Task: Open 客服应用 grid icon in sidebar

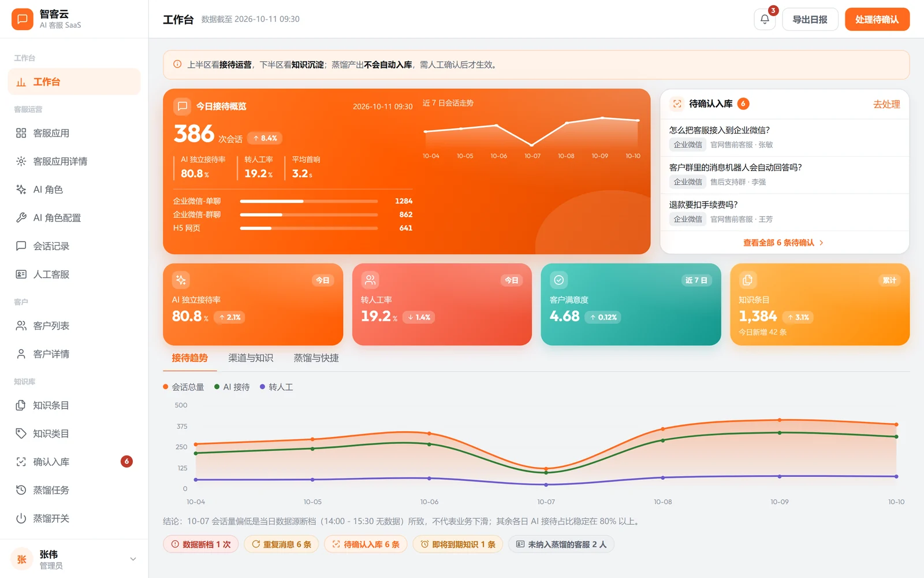Action: [x=21, y=133]
